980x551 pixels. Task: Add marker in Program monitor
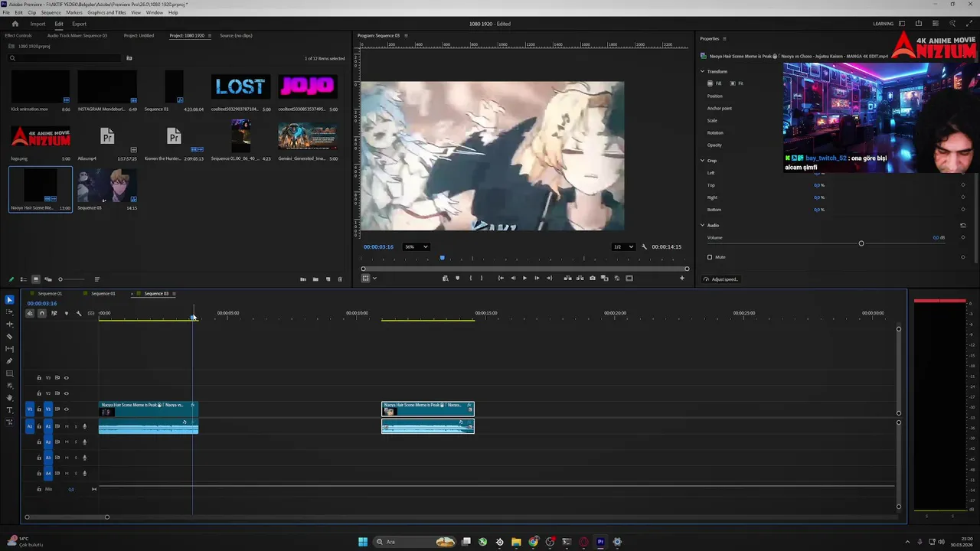[x=457, y=278]
